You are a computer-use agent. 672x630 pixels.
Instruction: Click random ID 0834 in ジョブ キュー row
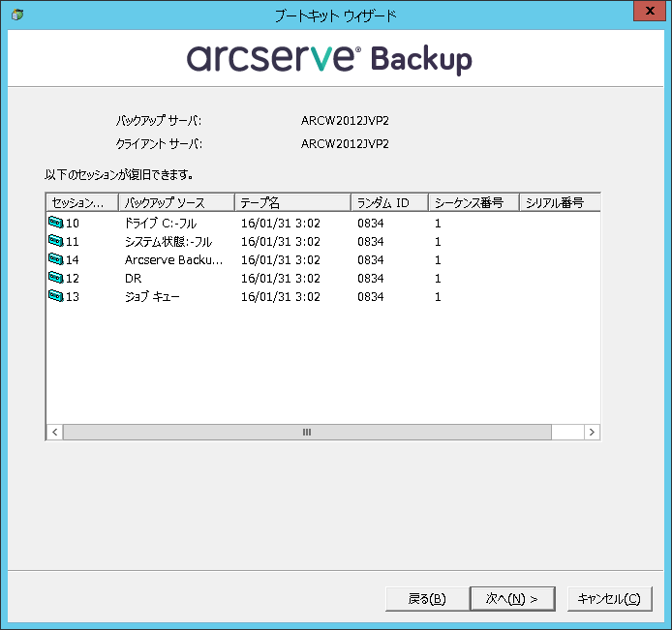pos(371,297)
